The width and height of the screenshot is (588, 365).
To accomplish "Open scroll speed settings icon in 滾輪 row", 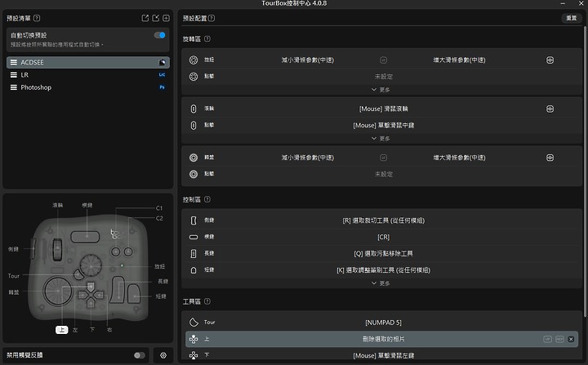I will click(550, 109).
